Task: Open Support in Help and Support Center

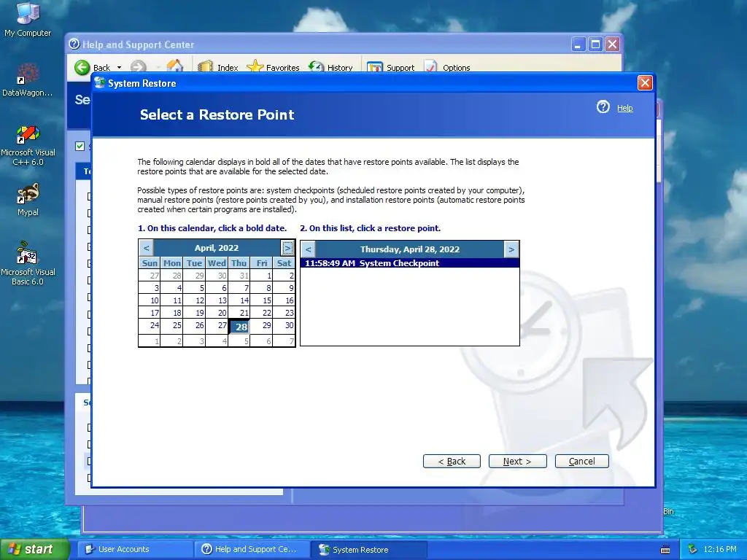Action: click(x=391, y=67)
